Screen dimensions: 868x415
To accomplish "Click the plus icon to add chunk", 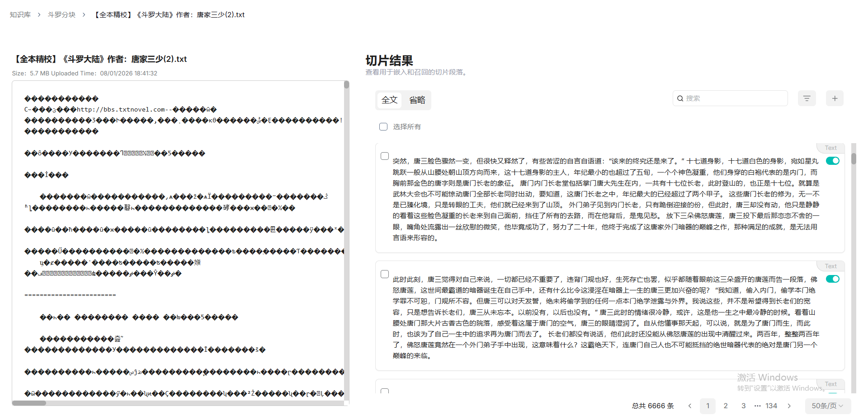I will (x=835, y=98).
